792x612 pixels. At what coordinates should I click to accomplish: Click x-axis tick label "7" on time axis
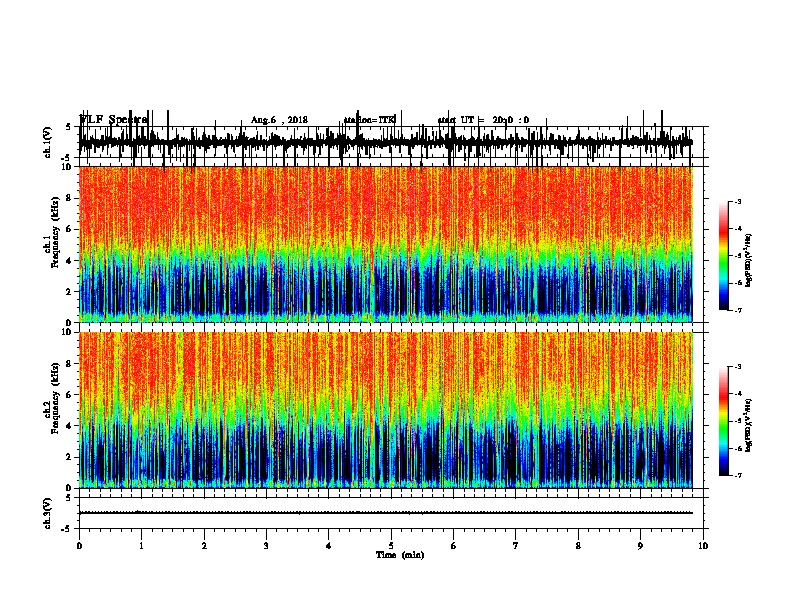(516, 546)
